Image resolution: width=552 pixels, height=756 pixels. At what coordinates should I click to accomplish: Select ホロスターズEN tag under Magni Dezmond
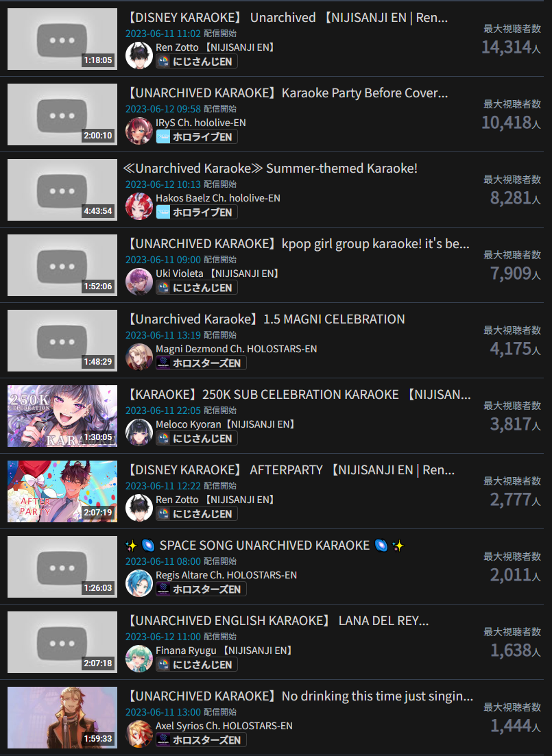[201, 363]
